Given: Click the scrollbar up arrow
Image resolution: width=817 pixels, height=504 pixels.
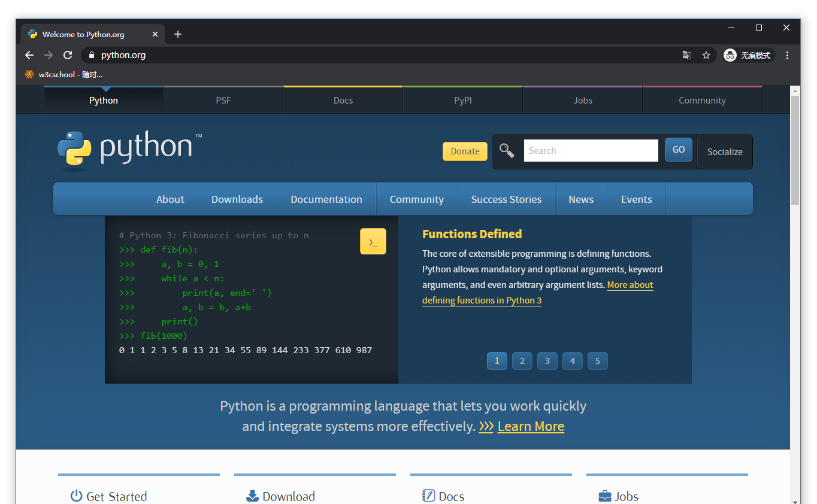Looking at the screenshot, I should (795, 91).
